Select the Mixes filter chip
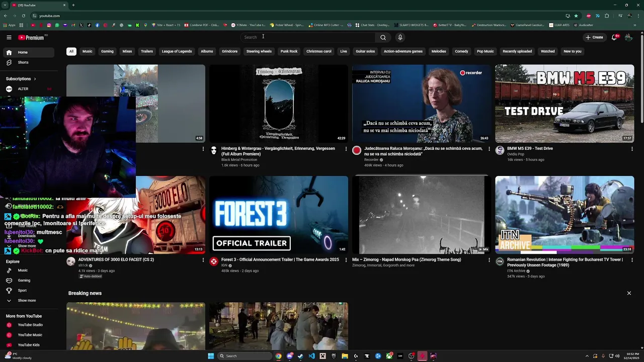Image resolution: width=644 pixels, height=362 pixels. click(127, 51)
